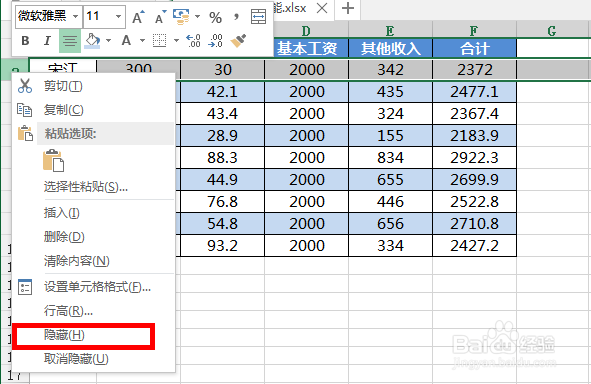The image size is (591, 384).
Task: Apply comma style format
Action: click(236, 17)
